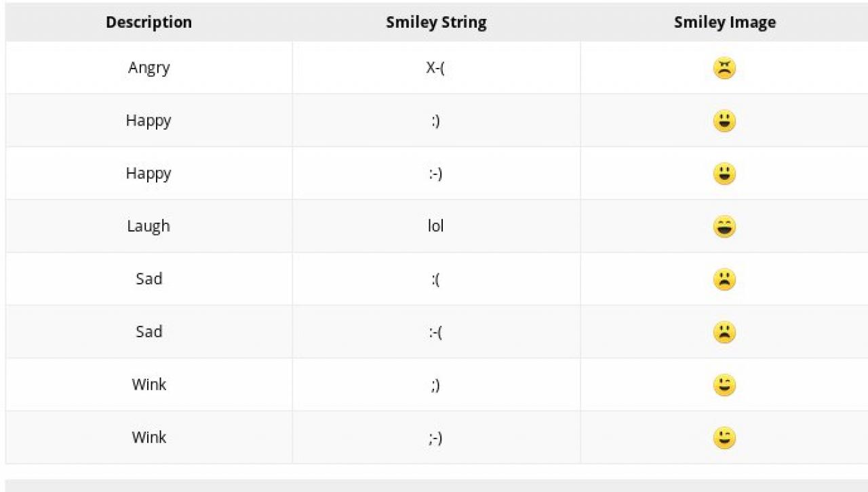868x492 pixels.
Task: Click the winking smiley image for ";)"
Action: tap(724, 385)
